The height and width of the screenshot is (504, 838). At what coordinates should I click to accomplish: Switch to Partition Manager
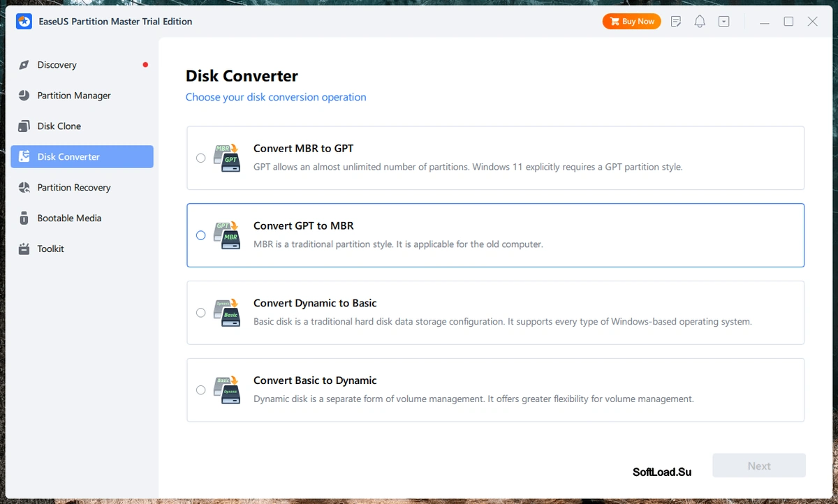[82, 96]
